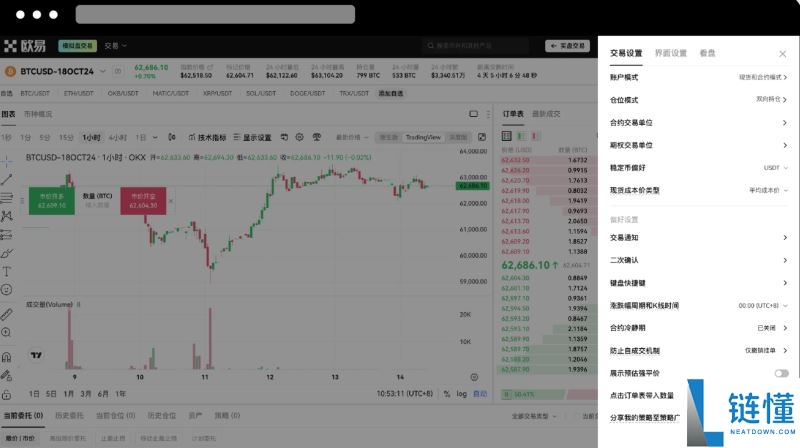
Task: Close the trade settings panel
Action: pyautogui.click(x=783, y=54)
